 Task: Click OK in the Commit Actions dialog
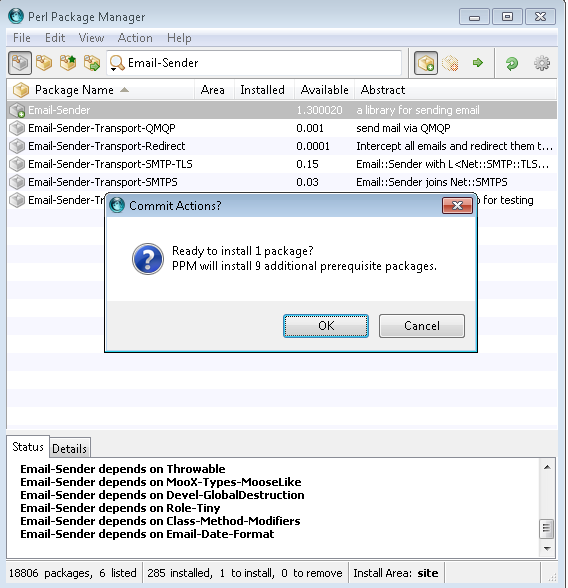326,326
